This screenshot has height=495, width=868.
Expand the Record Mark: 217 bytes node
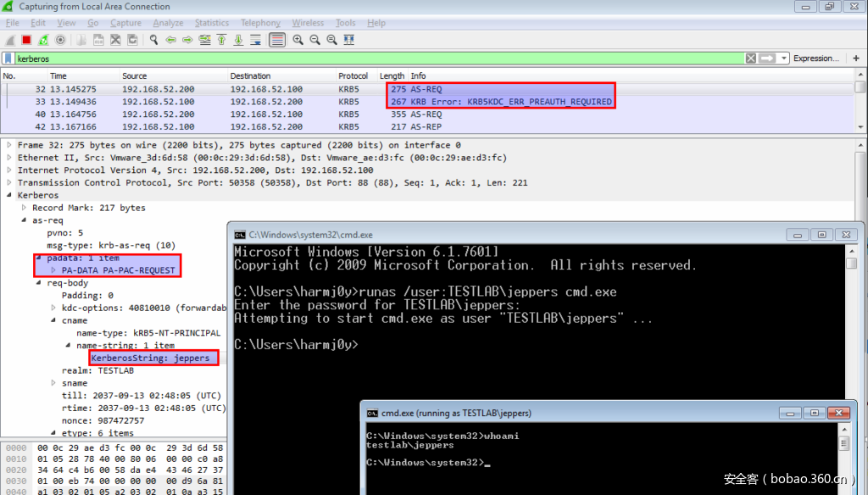pyautogui.click(x=25, y=208)
